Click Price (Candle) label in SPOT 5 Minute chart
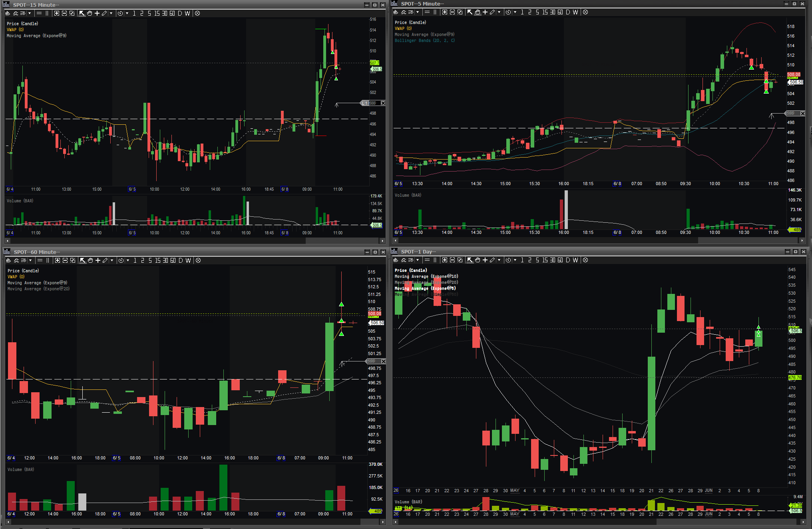 point(410,22)
